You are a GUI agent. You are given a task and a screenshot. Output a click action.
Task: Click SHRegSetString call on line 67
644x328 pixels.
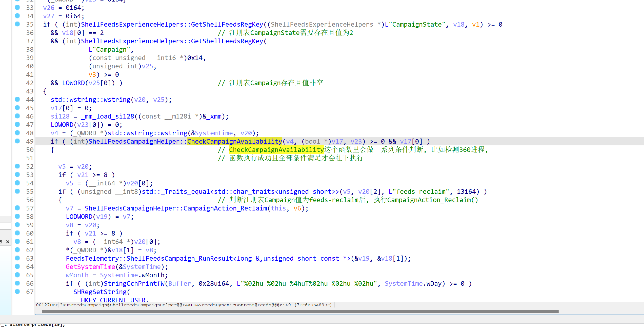(100, 292)
